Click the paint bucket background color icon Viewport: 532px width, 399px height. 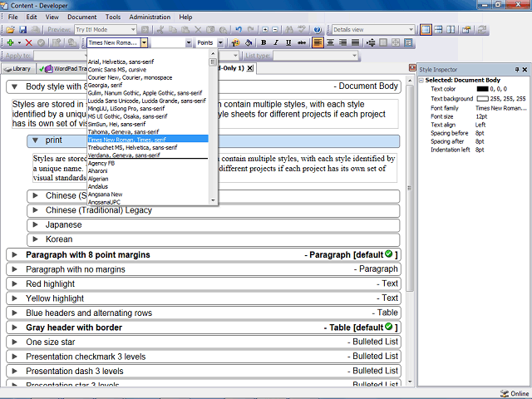click(249, 42)
